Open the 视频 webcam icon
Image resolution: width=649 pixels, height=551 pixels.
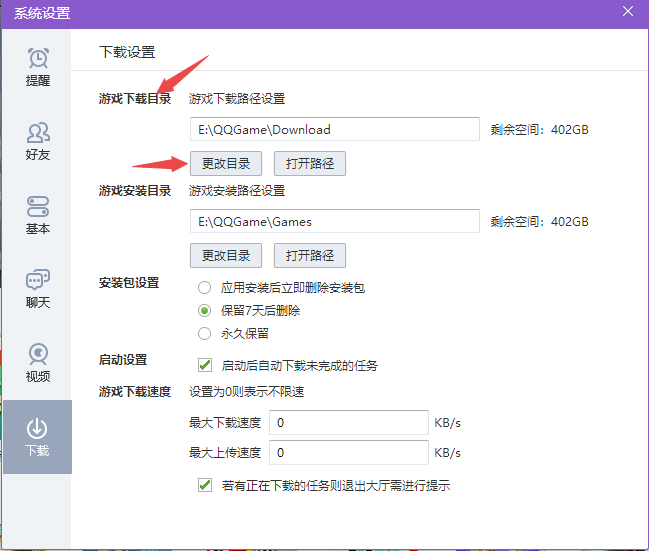click(38, 355)
